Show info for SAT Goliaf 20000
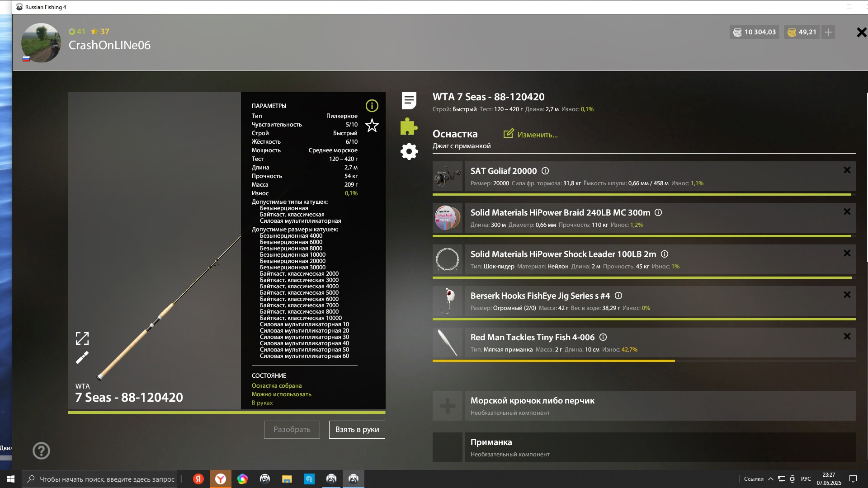 (x=545, y=171)
